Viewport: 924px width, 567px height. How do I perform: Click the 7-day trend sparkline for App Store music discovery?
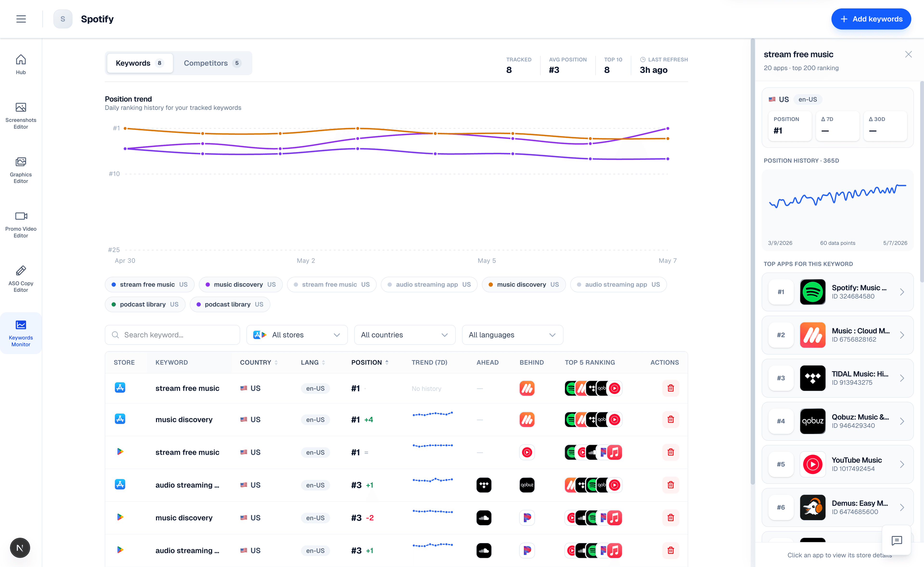(433, 414)
